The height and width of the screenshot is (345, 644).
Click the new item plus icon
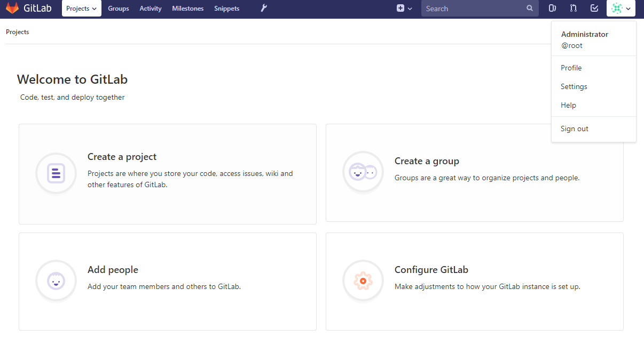click(x=400, y=9)
